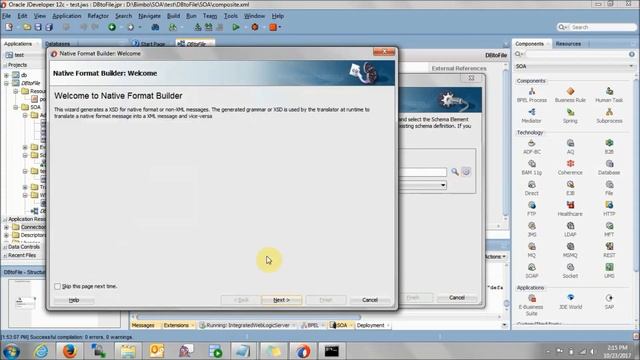Choose the FTP adapter icon
Screen dimensions: 640x360
coord(531,205)
